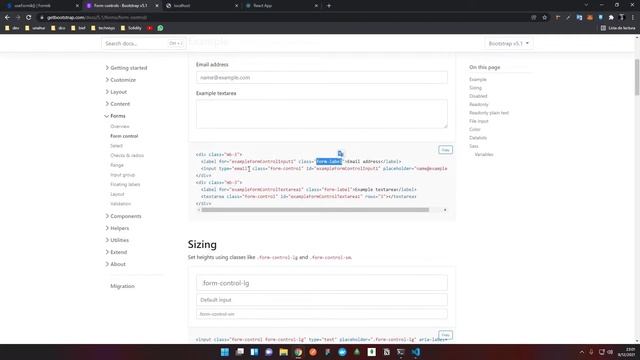This screenshot has width=640, height=360.
Task: Open the Chrome three-dot menu
Action: (x=633, y=18)
